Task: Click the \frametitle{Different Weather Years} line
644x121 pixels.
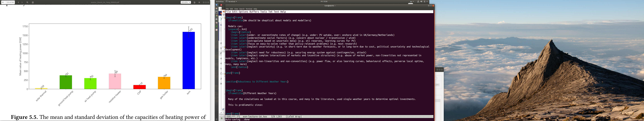Action: tap(252, 93)
